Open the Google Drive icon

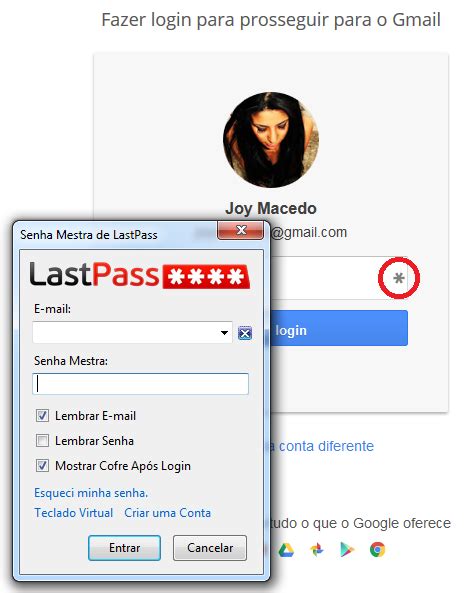click(x=286, y=550)
